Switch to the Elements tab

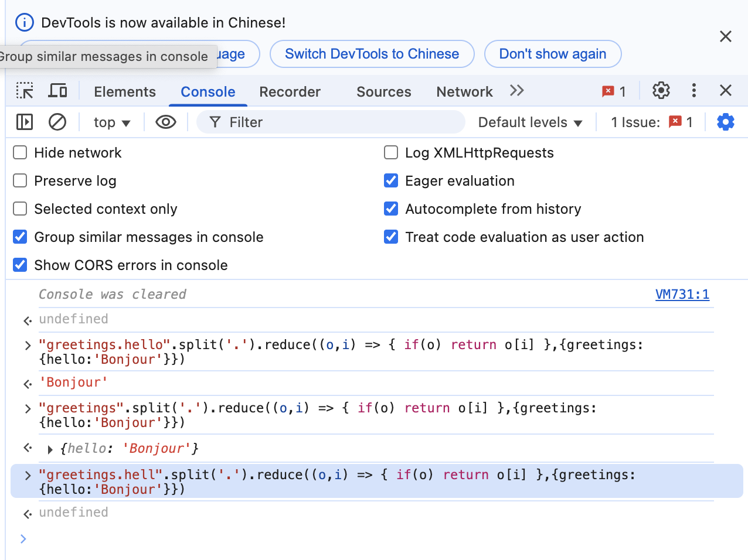125,92
